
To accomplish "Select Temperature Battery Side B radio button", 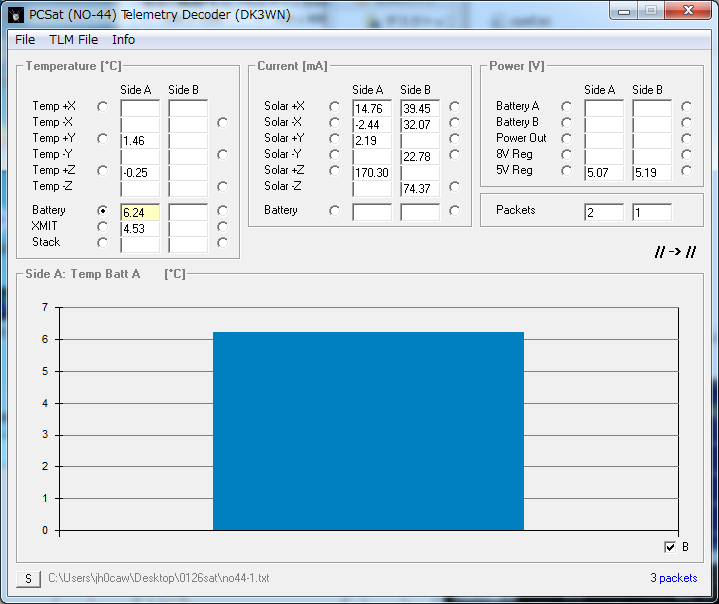I will coord(222,211).
